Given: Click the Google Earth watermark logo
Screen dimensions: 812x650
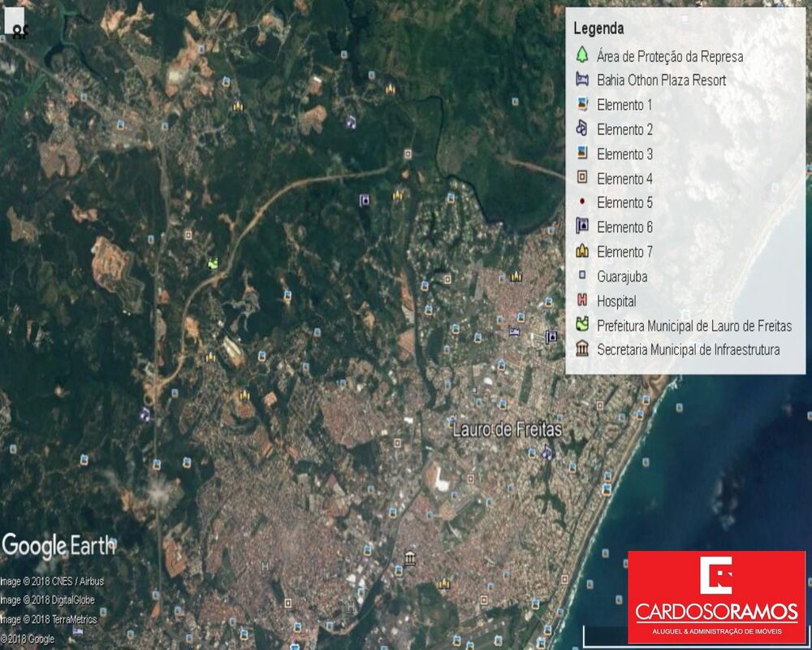Looking at the screenshot, I should click(58, 546).
